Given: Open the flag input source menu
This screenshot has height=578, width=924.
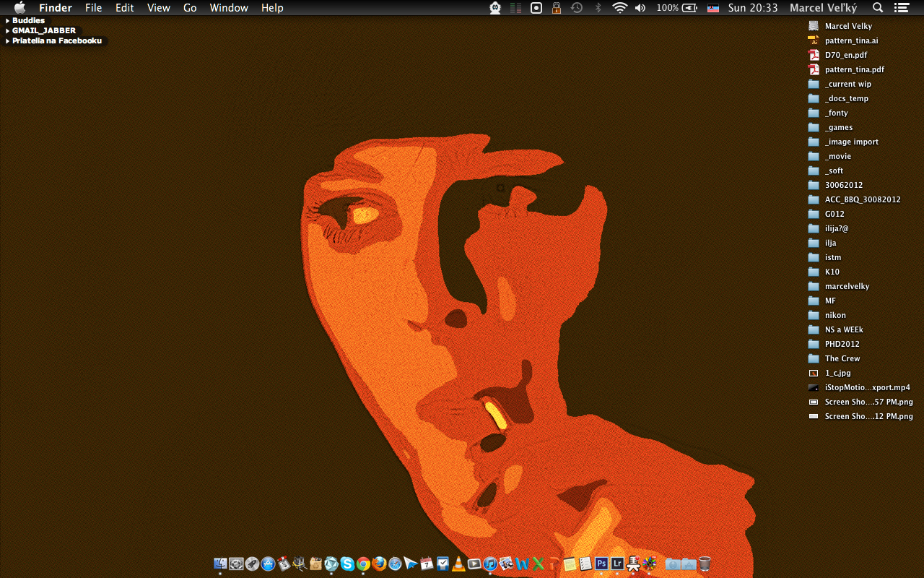Looking at the screenshot, I should point(713,8).
